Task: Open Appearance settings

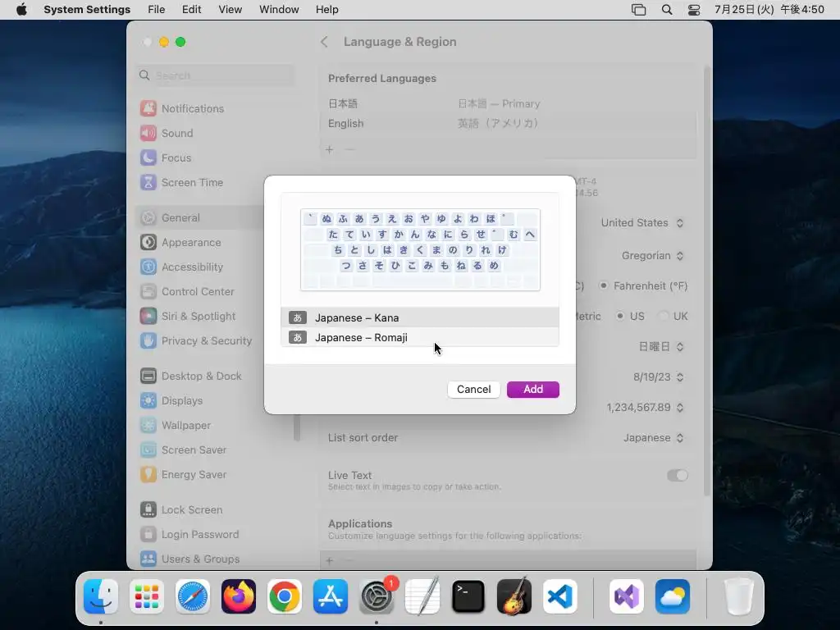Action: (190, 243)
